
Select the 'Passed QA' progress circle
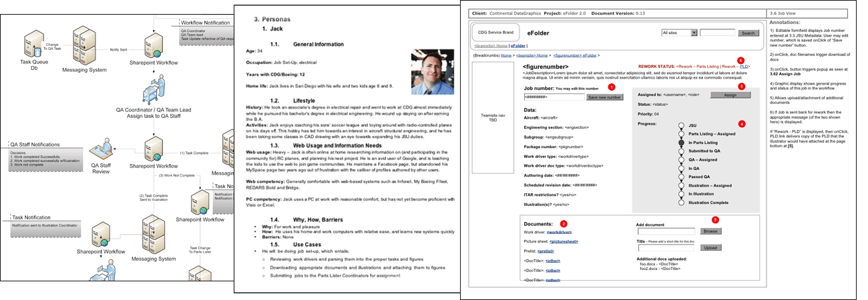point(680,178)
